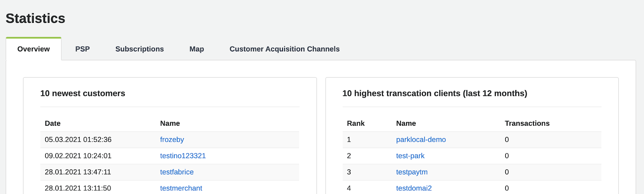
Task: Click the Rank column header
Action: coord(356,123)
